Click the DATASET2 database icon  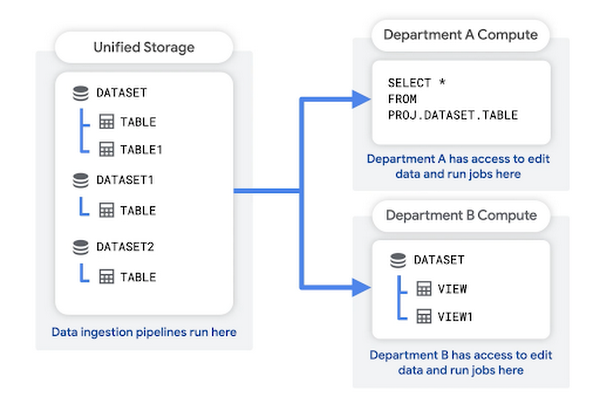tap(80, 247)
